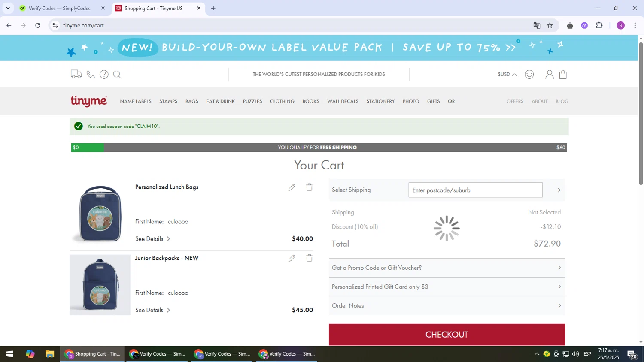Click the Tinyme logo

coord(89,101)
